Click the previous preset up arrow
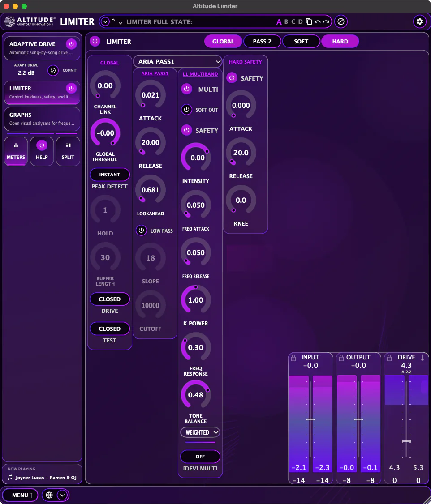The width and height of the screenshot is (431, 504). pos(113,20)
